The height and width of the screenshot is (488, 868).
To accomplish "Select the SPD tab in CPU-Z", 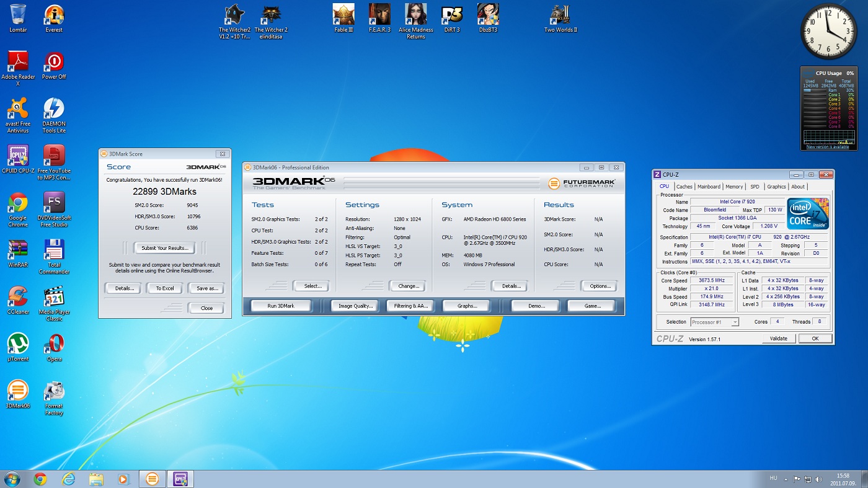I will [755, 187].
